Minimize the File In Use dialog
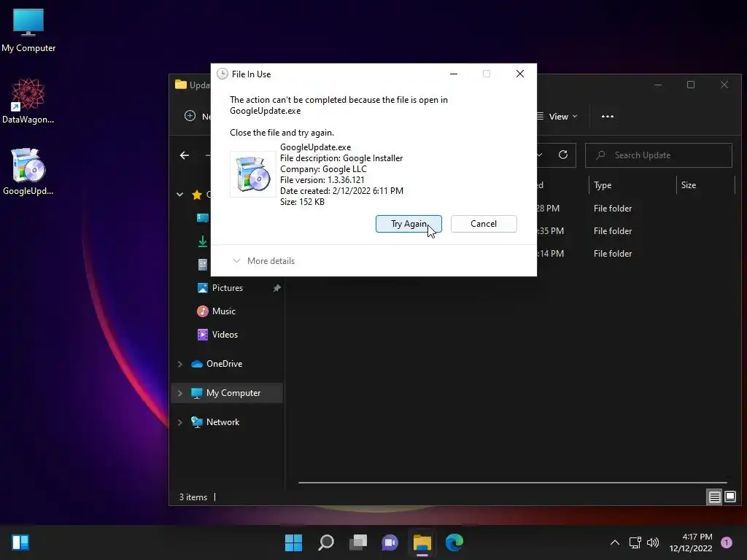 [454, 74]
